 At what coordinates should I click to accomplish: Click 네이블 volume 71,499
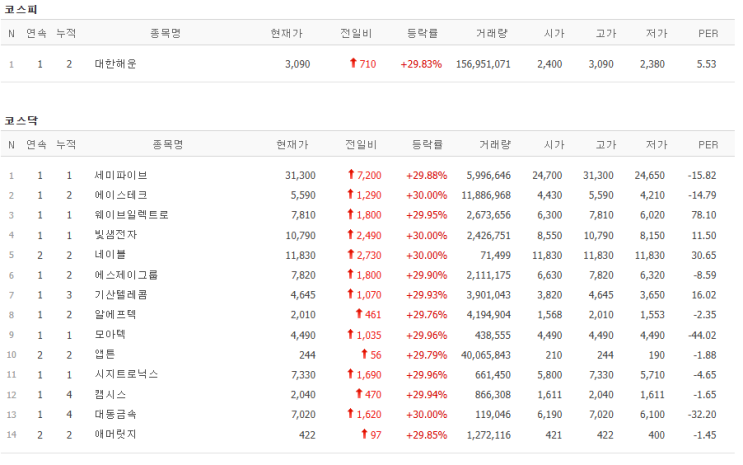(x=496, y=255)
